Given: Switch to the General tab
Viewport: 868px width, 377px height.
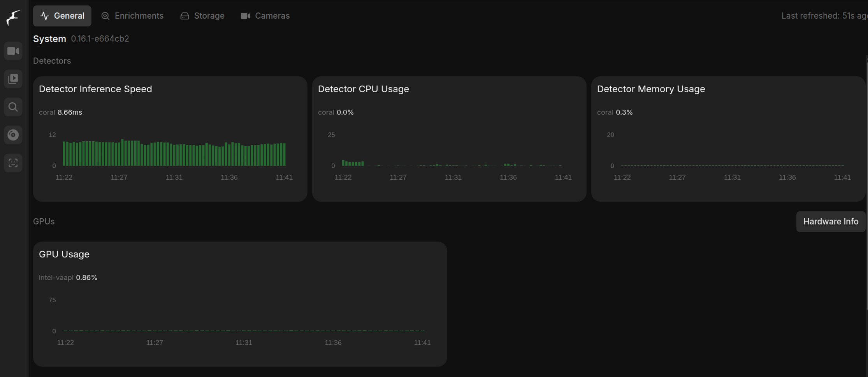Looking at the screenshot, I should [x=62, y=16].
